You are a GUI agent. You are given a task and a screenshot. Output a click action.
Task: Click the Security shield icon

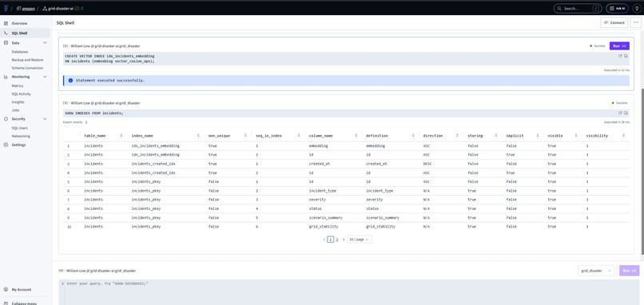[6, 119]
